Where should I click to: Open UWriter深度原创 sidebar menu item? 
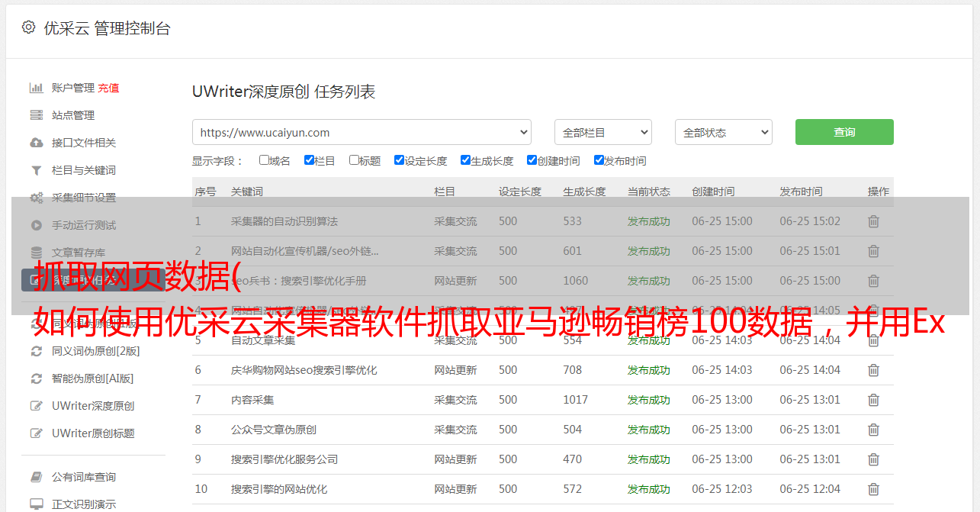93,406
